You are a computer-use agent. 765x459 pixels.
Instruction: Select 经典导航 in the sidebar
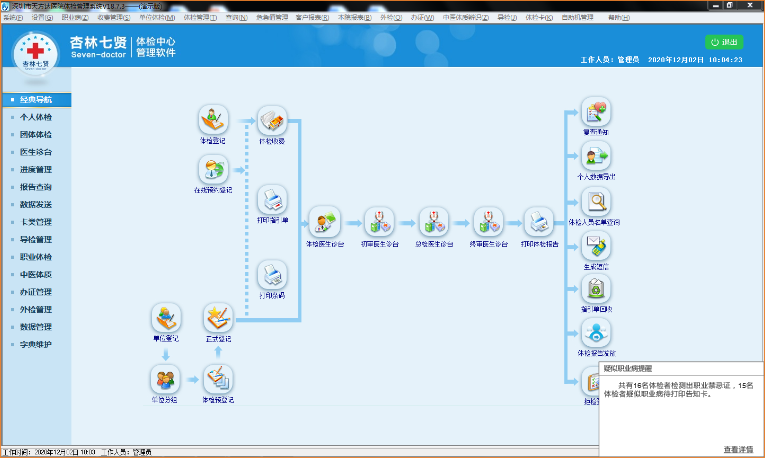click(37, 100)
